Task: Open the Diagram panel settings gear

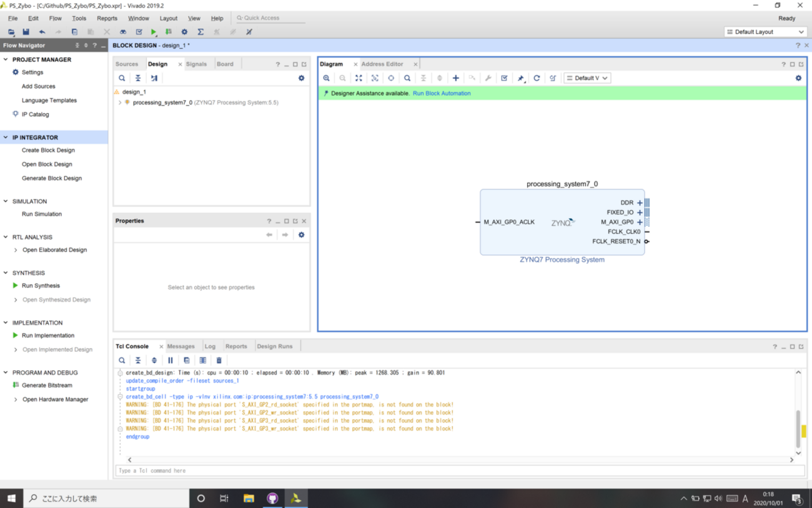Action: tap(798, 78)
